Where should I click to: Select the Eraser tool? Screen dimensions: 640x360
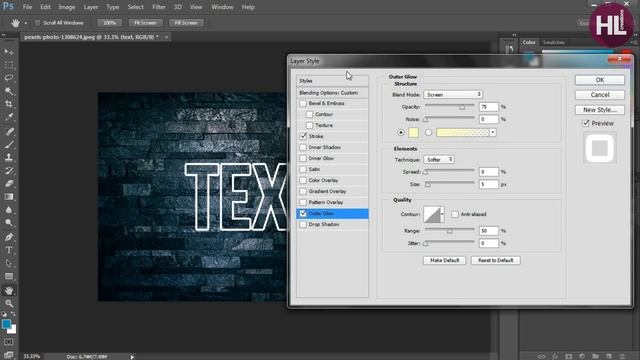click(9, 184)
